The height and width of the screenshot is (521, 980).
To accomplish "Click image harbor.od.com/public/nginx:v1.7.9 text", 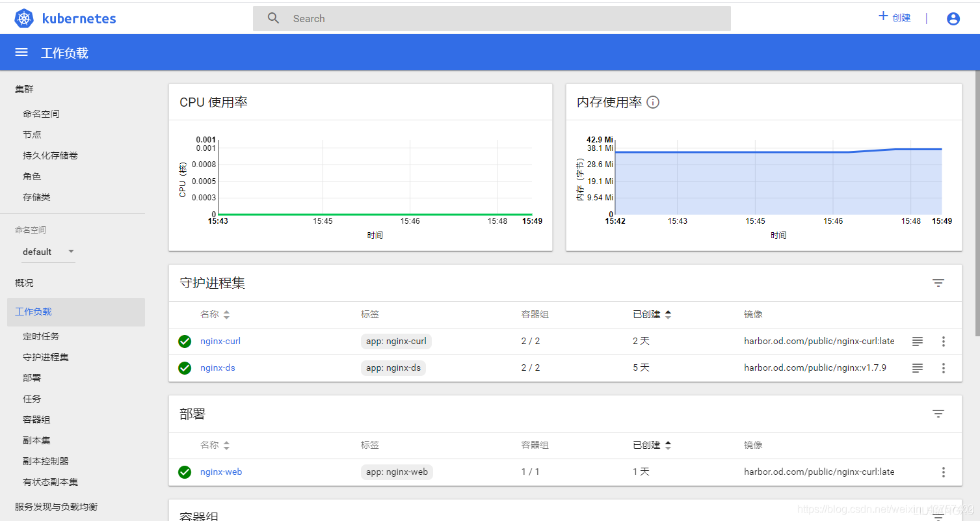I will tap(815, 367).
